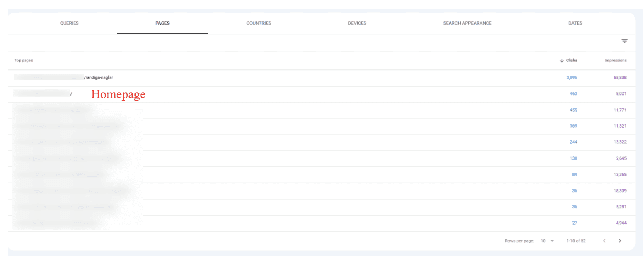Sort by Impressions column header

click(x=615, y=60)
